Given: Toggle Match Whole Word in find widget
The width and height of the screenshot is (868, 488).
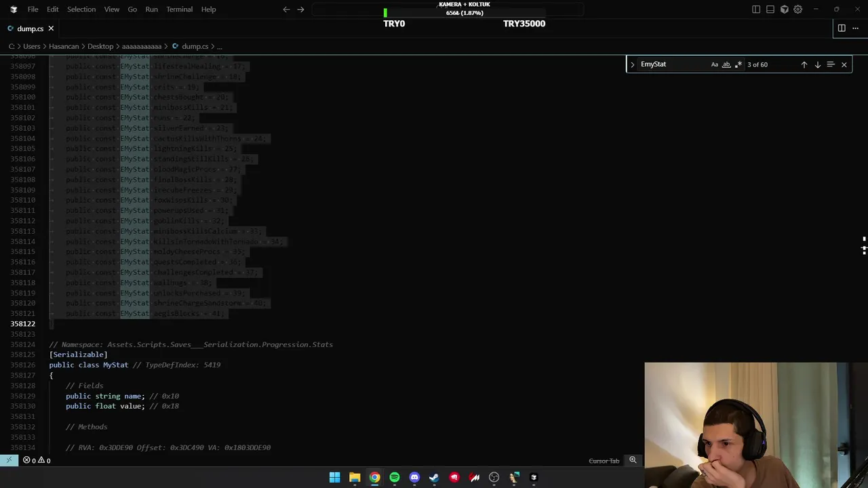Looking at the screenshot, I should point(726,64).
